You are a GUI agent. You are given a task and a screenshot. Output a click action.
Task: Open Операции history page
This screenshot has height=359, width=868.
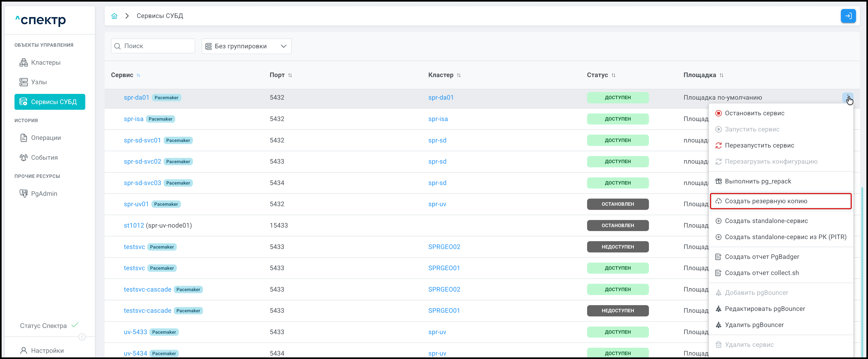46,138
